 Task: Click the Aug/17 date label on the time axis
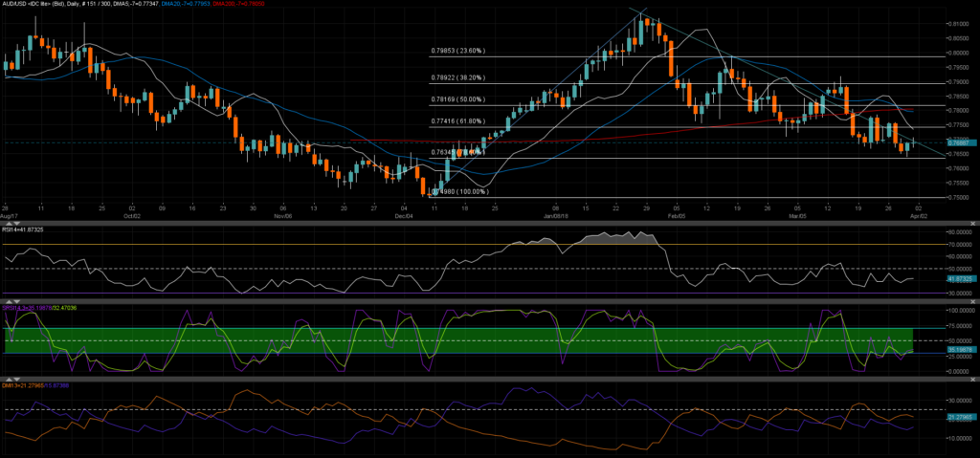pyautogui.click(x=9, y=215)
